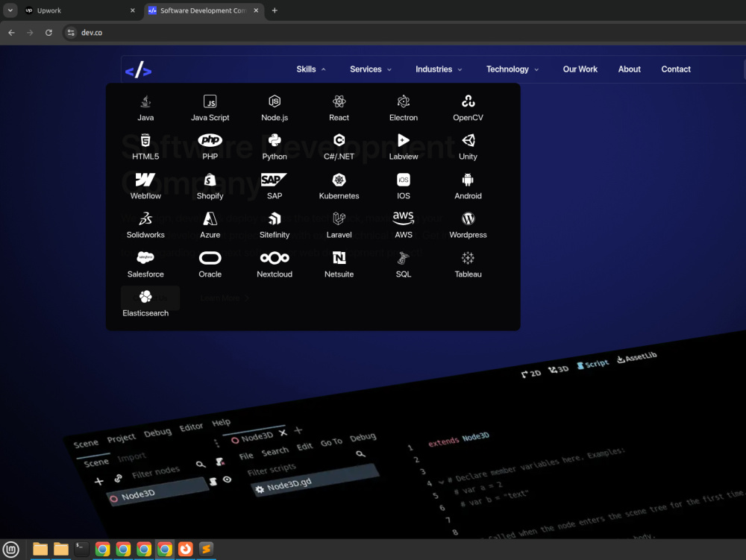
Task: Click the dev.co logo in header
Action: 139,70
